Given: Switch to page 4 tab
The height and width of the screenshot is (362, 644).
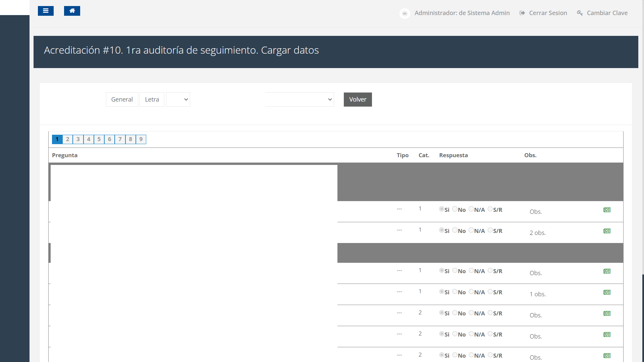Looking at the screenshot, I should (89, 139).
